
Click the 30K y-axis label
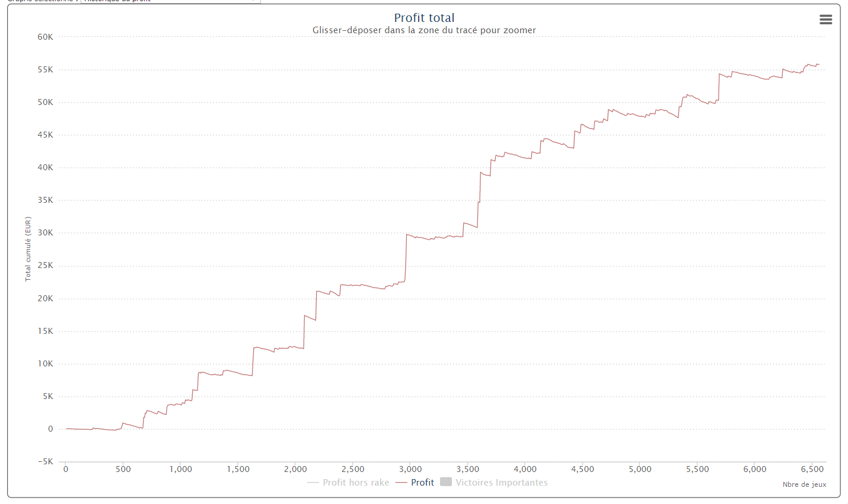point(45,232)
